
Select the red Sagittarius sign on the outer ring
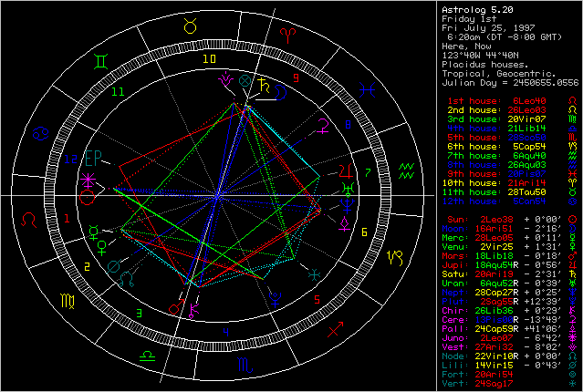(336, 330)
